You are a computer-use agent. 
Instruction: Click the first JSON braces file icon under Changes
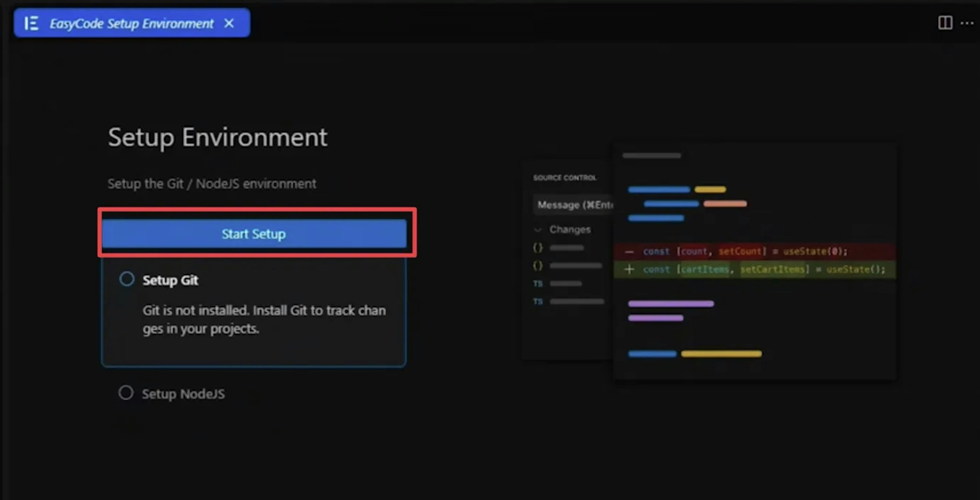click(538, 247)
